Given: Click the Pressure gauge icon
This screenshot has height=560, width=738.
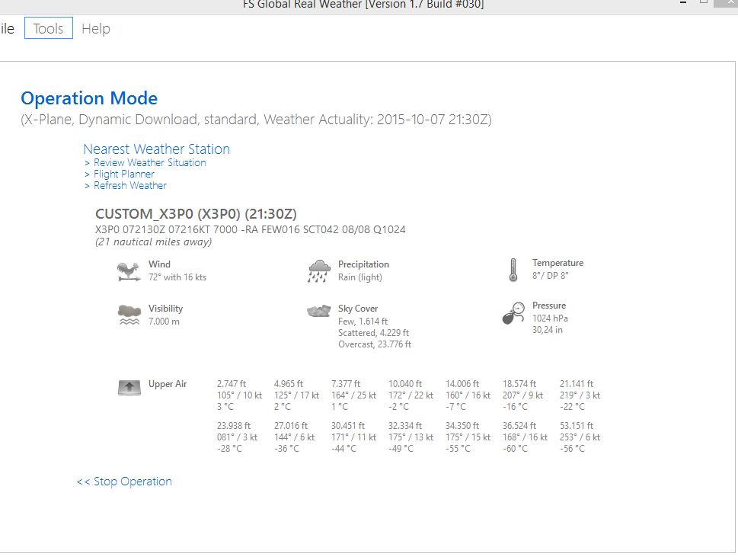Looking at the screenshot, I should (513, 313).
